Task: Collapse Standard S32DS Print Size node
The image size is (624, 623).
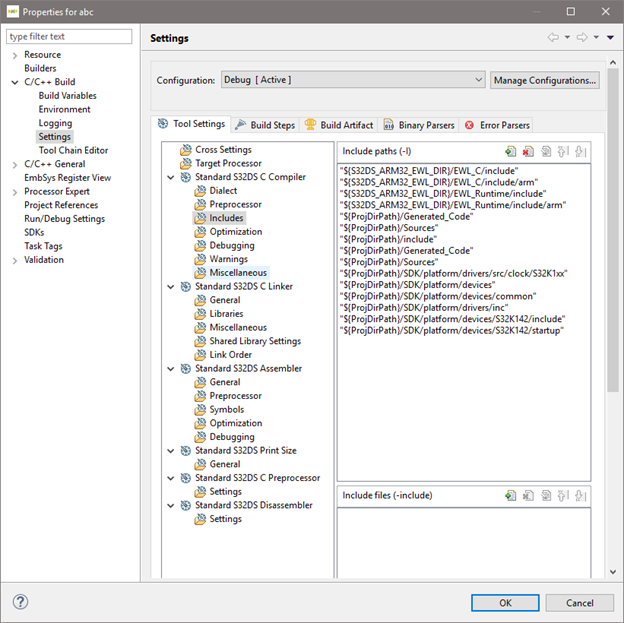Action: [170, 451]
